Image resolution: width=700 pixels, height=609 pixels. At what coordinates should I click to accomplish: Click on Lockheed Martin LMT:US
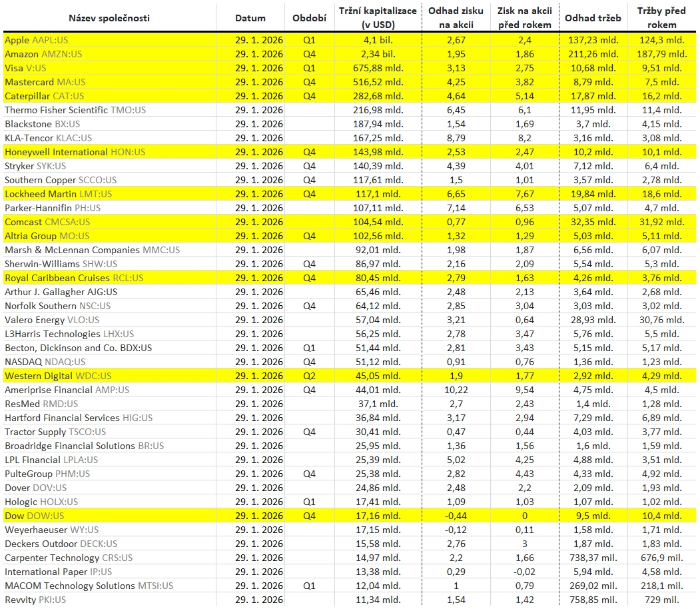point(58,194)
